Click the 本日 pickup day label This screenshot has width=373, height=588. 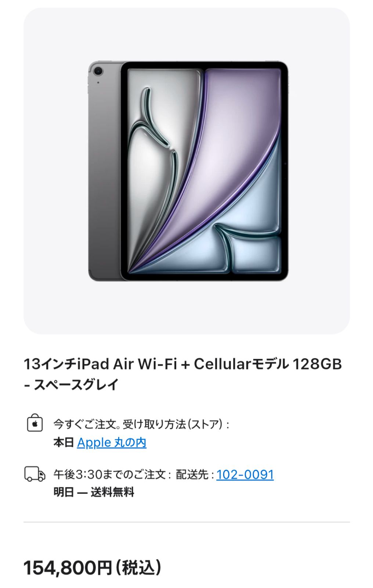coord(64,442)
